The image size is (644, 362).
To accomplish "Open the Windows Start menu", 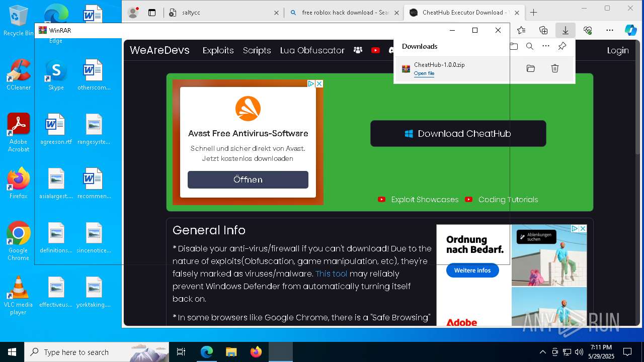I will (12, 352).
